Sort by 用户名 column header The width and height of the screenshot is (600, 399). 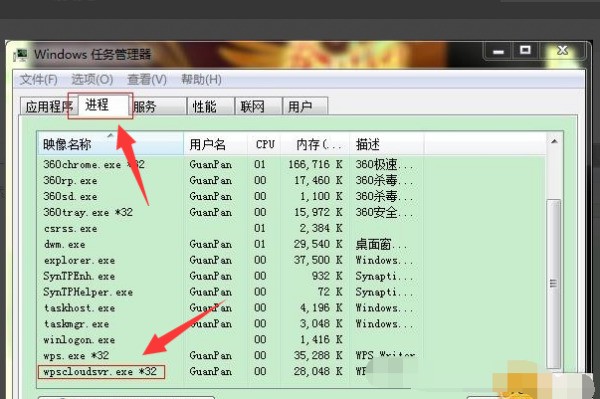click(x=215, y=144)
